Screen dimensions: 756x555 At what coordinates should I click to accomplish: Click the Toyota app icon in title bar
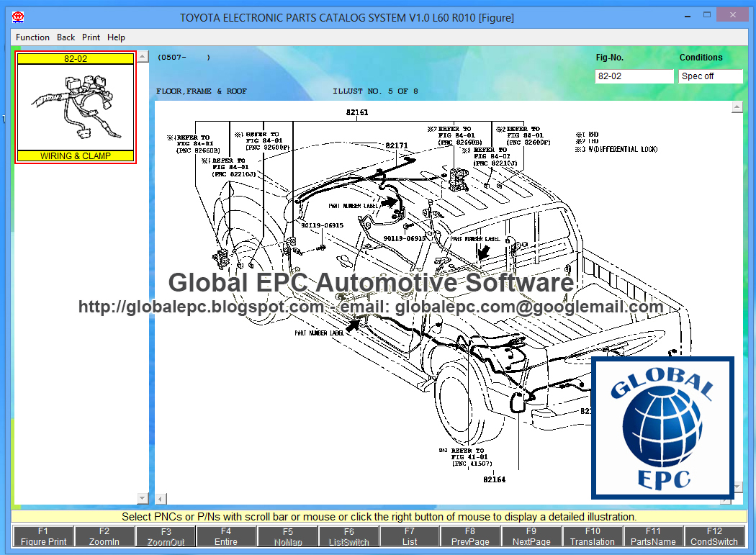pyautogui.click(x=18, y=17)
